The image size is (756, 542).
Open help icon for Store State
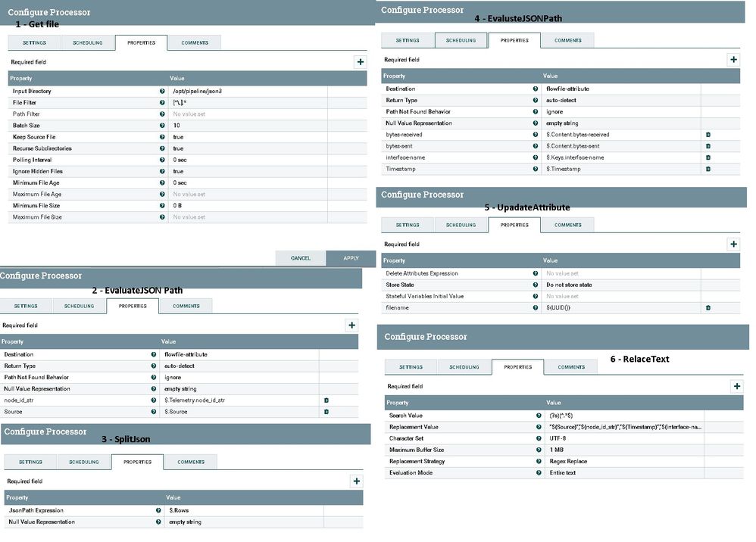click(535, 285)
